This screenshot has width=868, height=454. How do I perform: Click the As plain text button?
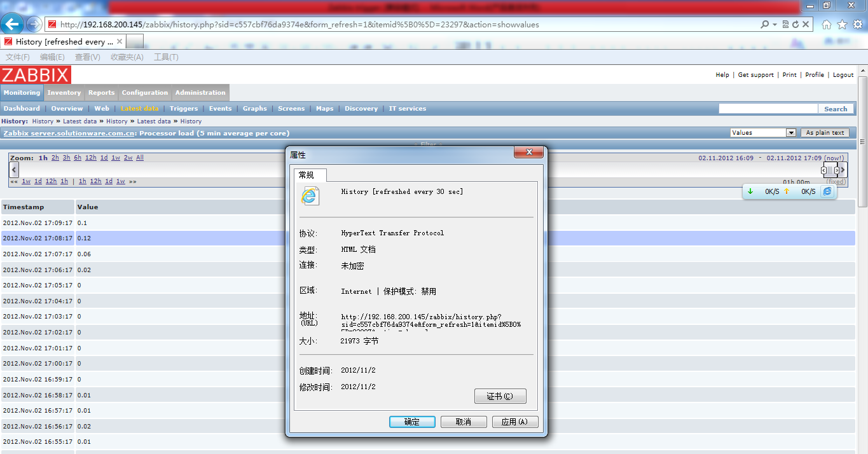point(825,133)
